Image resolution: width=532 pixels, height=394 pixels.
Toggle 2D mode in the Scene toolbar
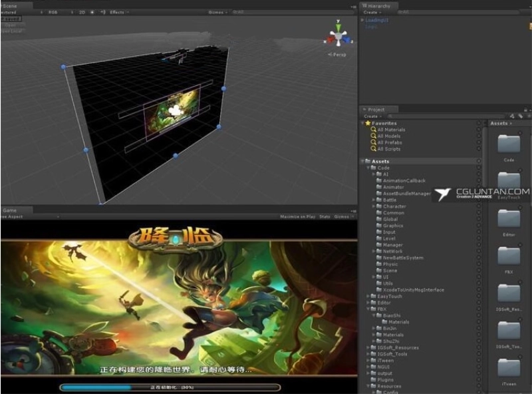(x=82, y=12)
